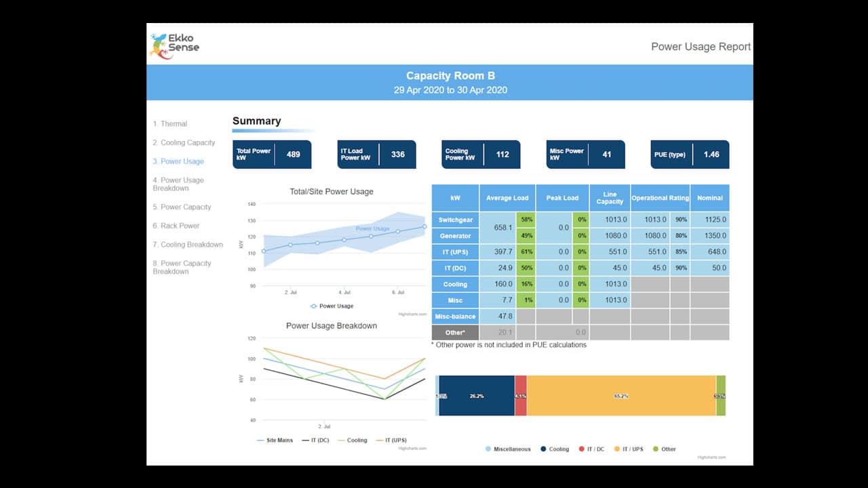Click the IT Load Power kW card

(x=377, y=155)
